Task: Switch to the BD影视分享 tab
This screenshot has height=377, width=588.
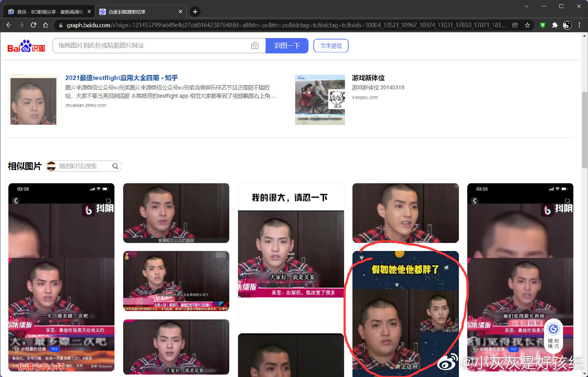Action: click(x=49, y=12)
